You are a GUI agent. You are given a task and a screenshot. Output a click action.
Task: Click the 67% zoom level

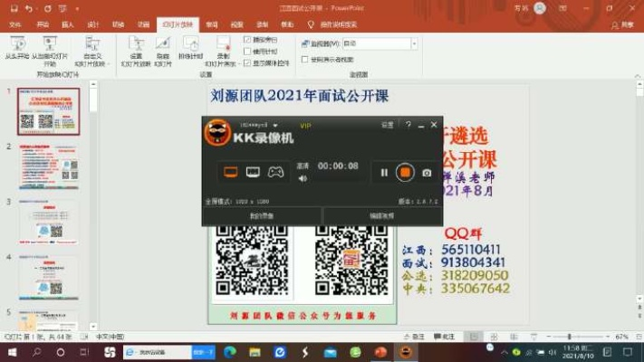click(x=622, y=337)
